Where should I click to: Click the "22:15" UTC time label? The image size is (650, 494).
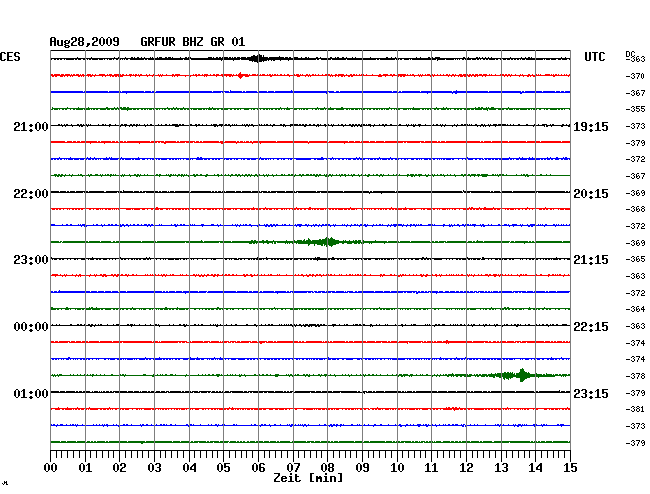click(x=591, y=327)
